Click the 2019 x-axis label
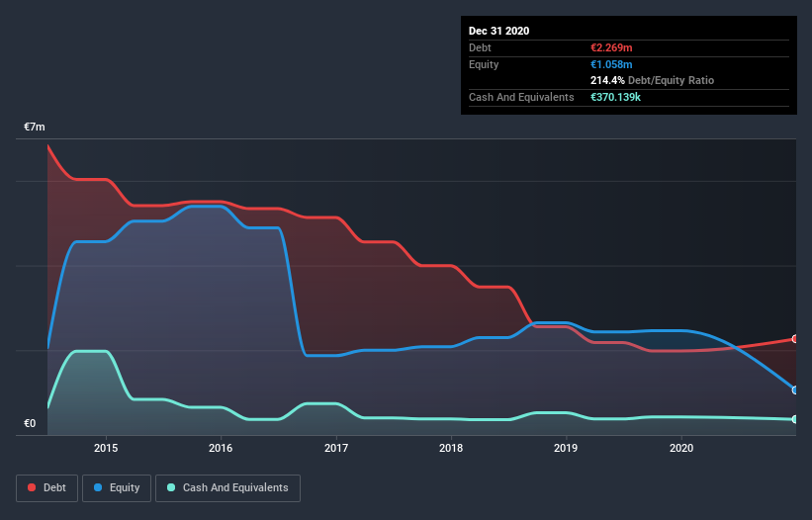The height and width of the screenshot is (520, 812). (566, 448)
